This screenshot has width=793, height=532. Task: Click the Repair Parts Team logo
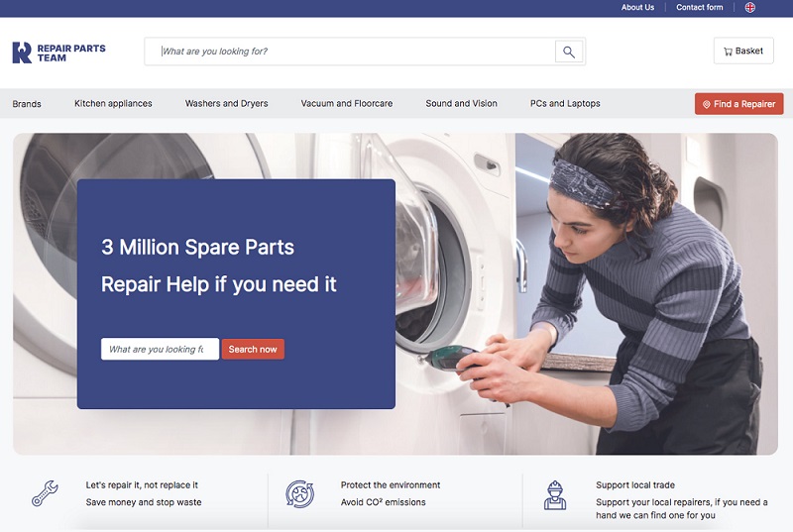(x=58, y=53)
